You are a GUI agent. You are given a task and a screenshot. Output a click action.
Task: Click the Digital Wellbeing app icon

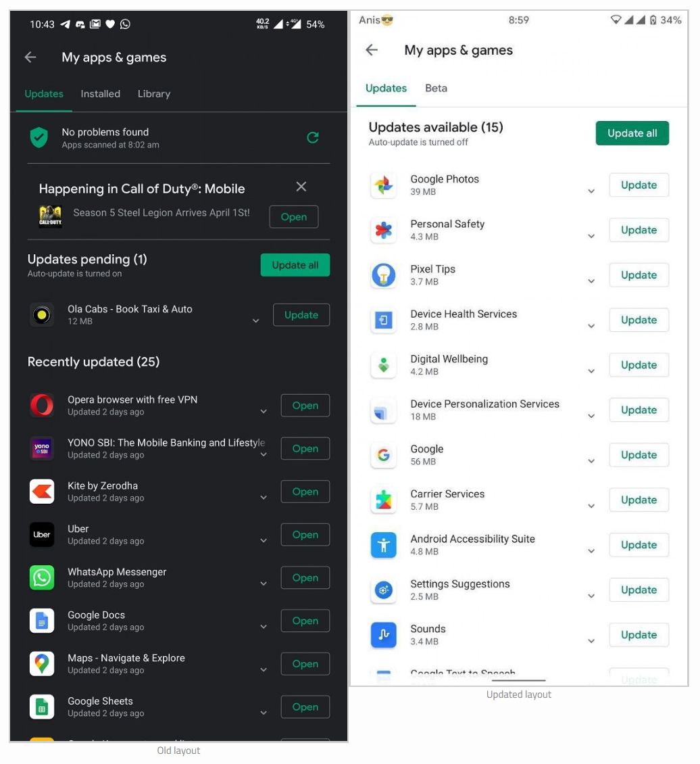pyautogui.click(x=384, y=364)
